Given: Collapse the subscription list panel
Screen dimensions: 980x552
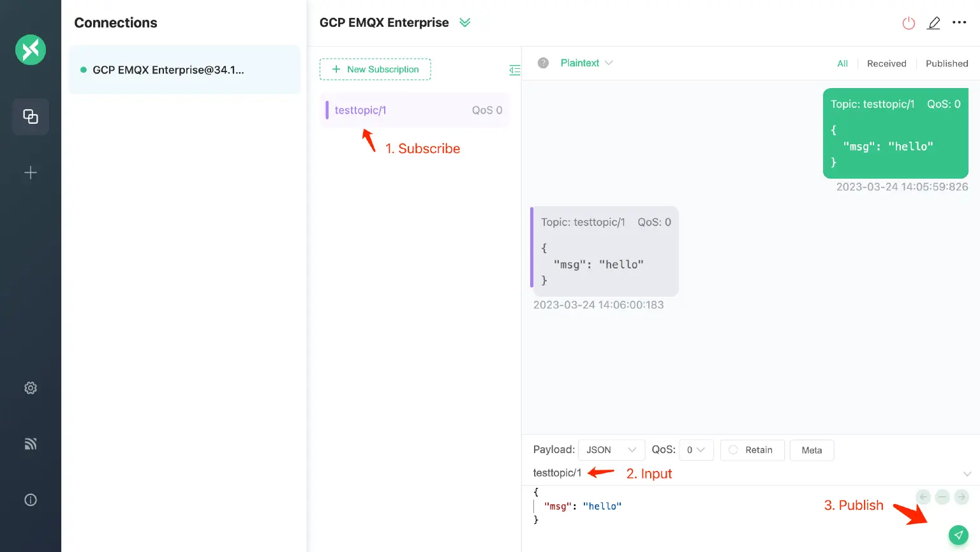Looking at the screenshot, I should [x=514, y=70].
